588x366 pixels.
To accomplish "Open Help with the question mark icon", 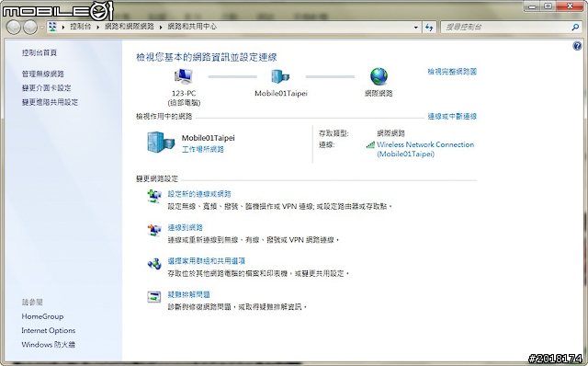I will 577,46.
